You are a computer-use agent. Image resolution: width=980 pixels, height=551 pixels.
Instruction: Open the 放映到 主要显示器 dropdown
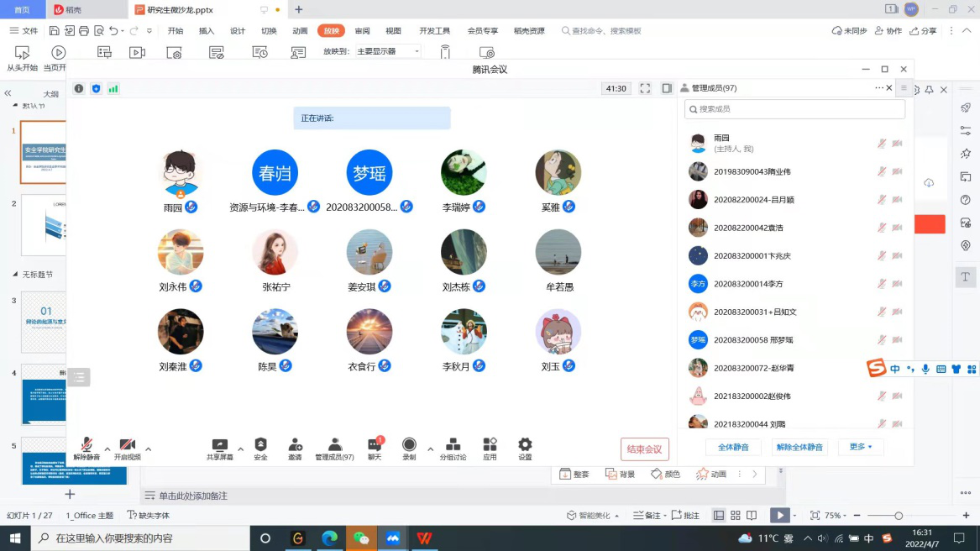click(x=388, y=51)
